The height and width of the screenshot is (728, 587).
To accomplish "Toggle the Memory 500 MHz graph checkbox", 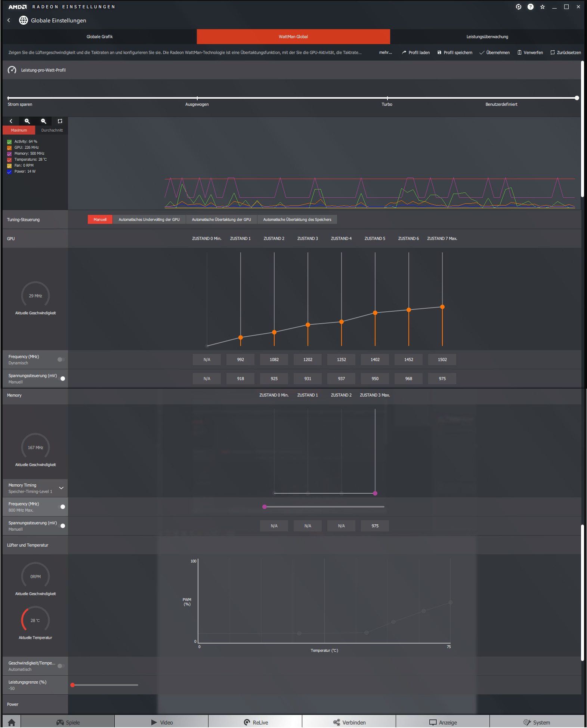I will 9,154.
